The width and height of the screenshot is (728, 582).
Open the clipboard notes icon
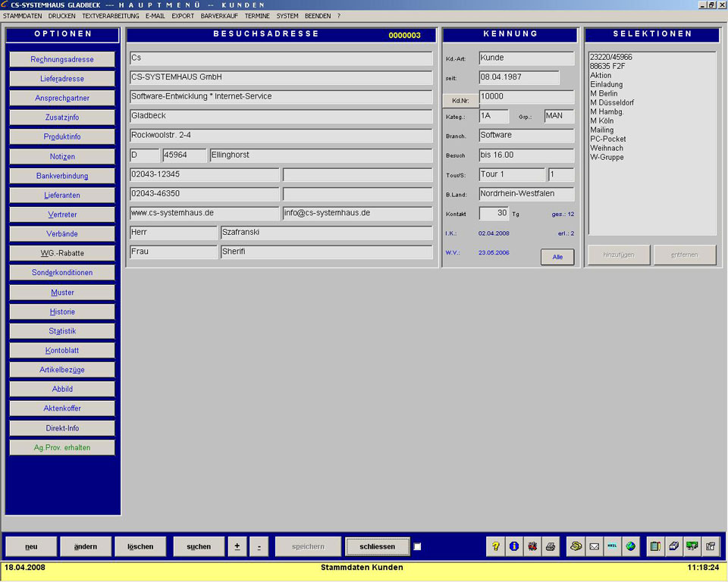656,546
